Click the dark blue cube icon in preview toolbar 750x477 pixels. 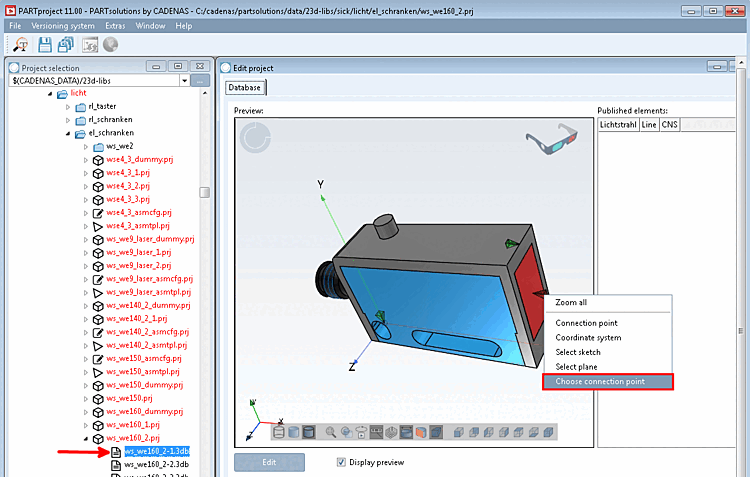pyautogui.click(x=436, y=433)
